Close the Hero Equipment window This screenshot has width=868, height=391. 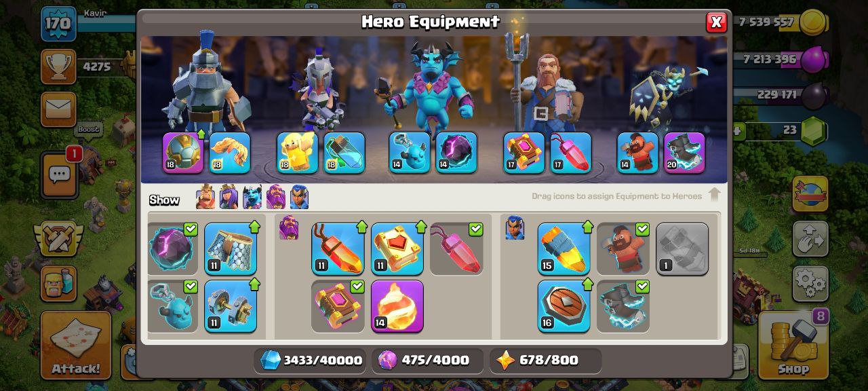(716, 22)
